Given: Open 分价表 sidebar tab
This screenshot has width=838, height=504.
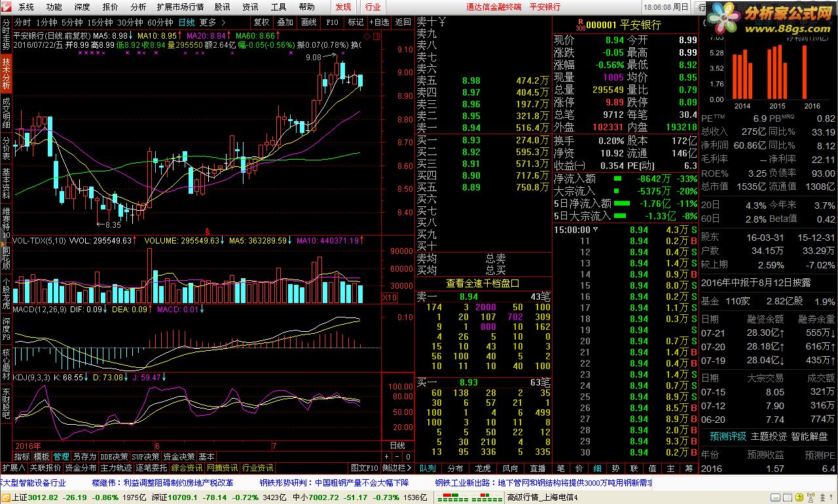Looking at the screenshot, I should tap(6, 149).
